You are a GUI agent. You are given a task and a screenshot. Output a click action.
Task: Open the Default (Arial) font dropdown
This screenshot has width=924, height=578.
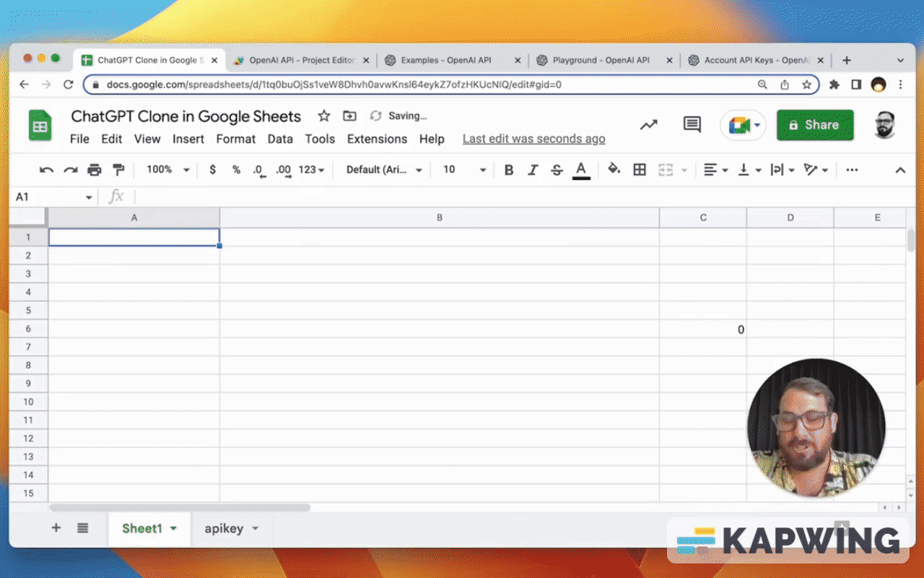[385, 170]
